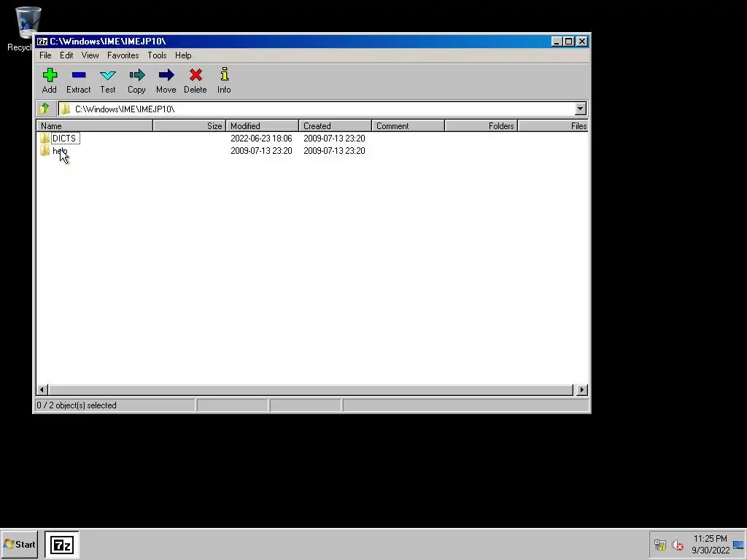Click the red Delete X icon
This screenshot has height=560, width=747.
(196, 75)
